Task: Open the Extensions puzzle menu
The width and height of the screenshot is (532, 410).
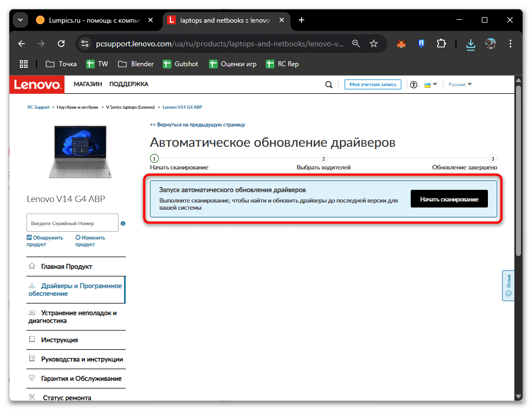Action: pyautogui.click(x=441, y=44)
